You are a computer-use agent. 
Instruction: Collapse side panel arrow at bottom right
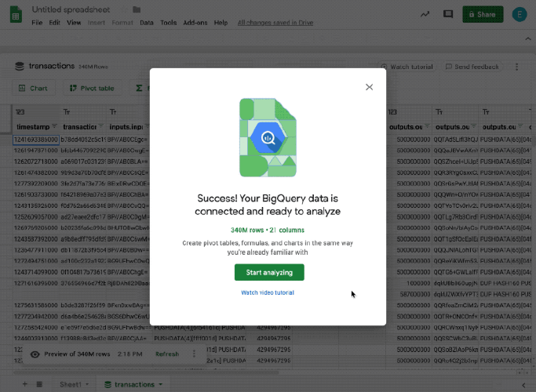(x=523, y=385)
